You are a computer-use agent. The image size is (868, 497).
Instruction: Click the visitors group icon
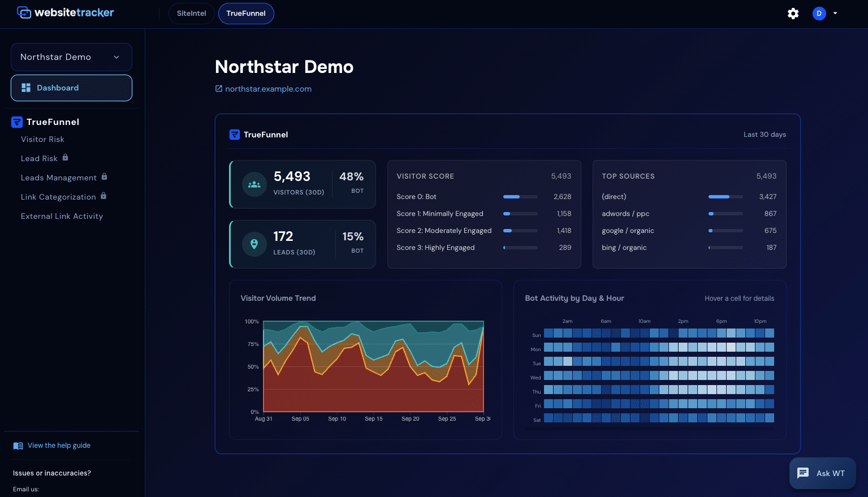254,184
